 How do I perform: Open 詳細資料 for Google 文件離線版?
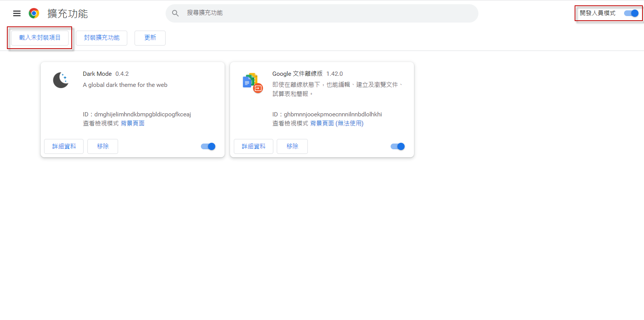[x=253, y=146]
